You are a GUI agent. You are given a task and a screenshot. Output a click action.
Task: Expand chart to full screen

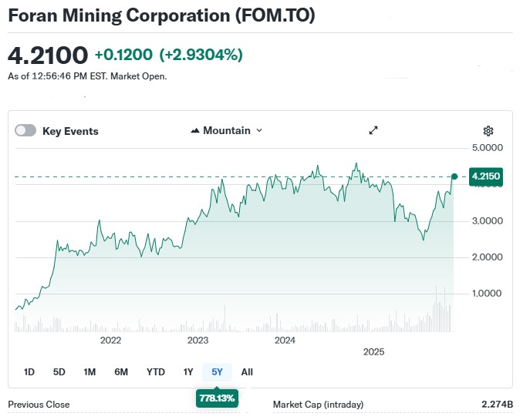[x=373, y=130]
